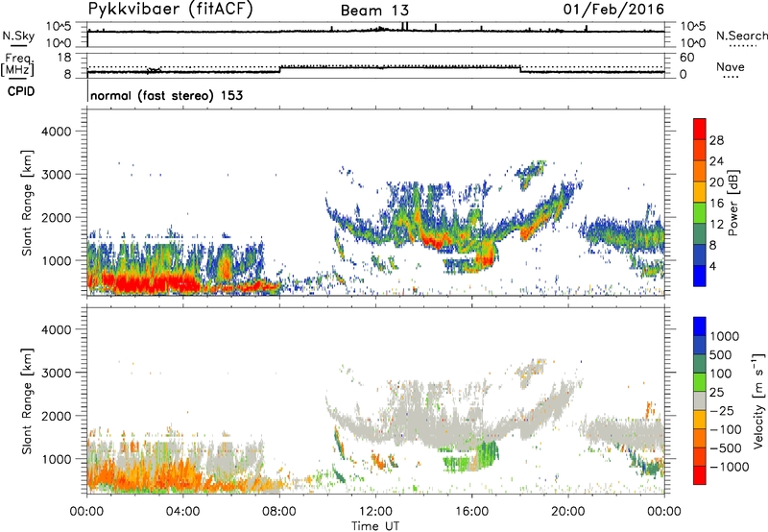This screenshot has width=768, height=532.
Task: Click the 'Power [dB]' colorbar label
Action: [x=732, y=203]
